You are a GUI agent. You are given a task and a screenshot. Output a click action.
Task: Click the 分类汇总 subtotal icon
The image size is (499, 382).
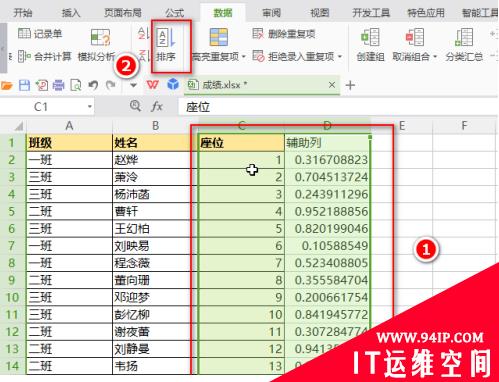coord(464,37)
